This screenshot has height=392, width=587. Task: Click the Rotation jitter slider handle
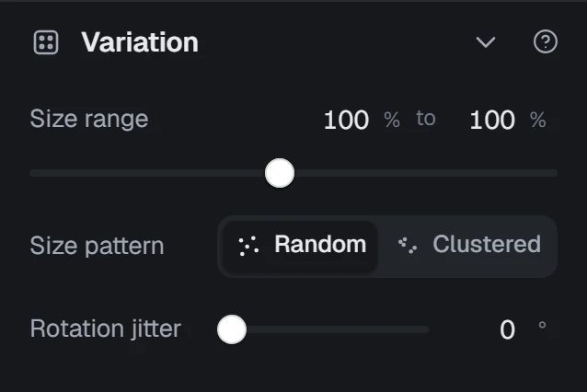pos(232,329)
